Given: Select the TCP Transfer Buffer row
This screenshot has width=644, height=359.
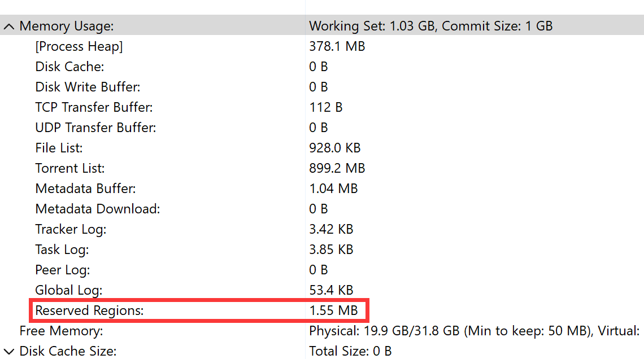Looking at the screenshot, I should pos(322,107).
